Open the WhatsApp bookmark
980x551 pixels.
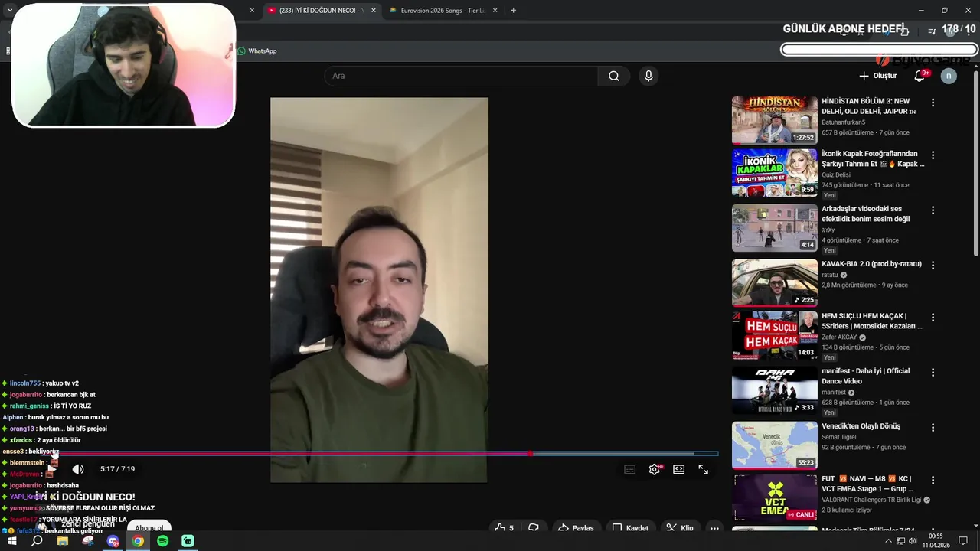pyautogui.click(x=256, y=51)
